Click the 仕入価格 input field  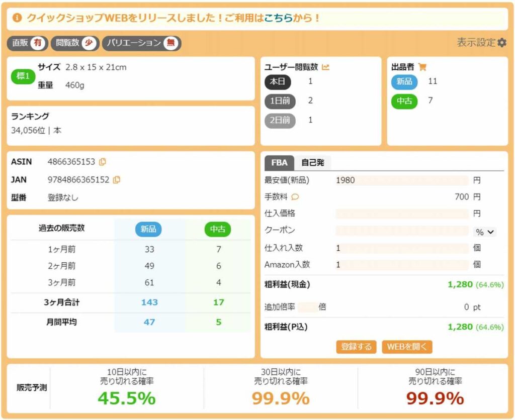coord(402,214)
